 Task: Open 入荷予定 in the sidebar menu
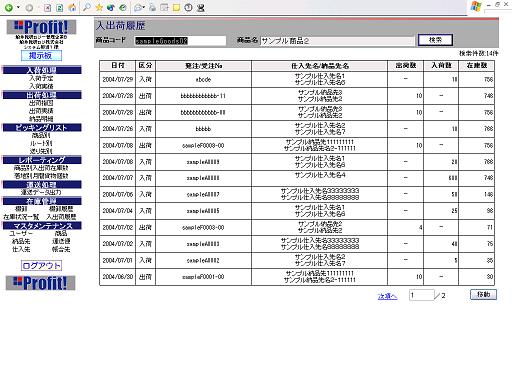pyautogui.click(x=41, y=78)
